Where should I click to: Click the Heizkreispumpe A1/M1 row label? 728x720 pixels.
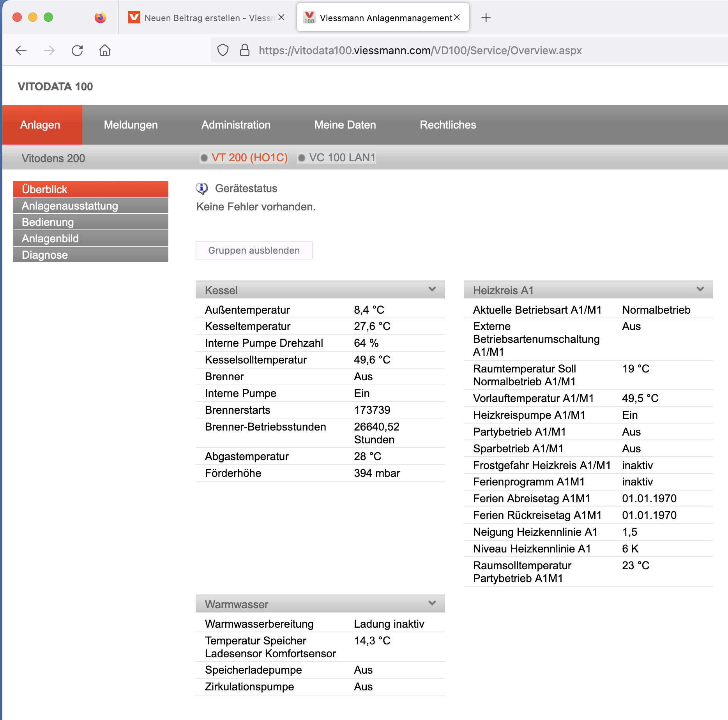tap(529, 415)
